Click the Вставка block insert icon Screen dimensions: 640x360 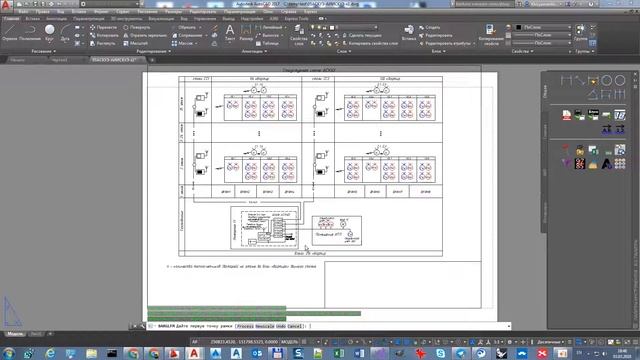click(409, 33)
